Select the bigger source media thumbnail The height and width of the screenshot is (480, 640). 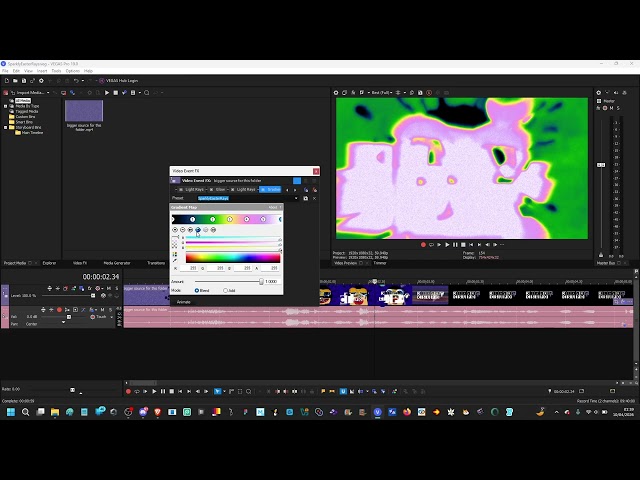84,111
